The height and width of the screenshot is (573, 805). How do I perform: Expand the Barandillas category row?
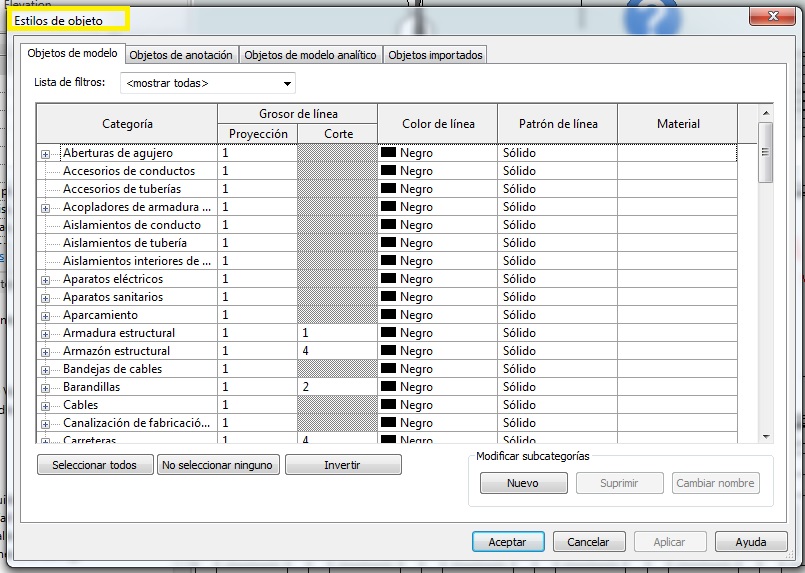point(45,388)
